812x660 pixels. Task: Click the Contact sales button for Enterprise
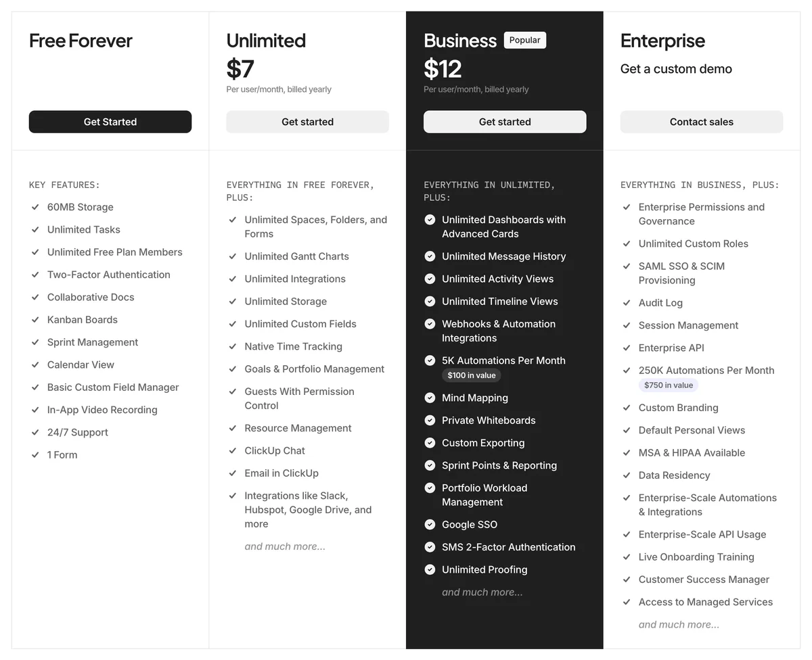click(702, 122)
